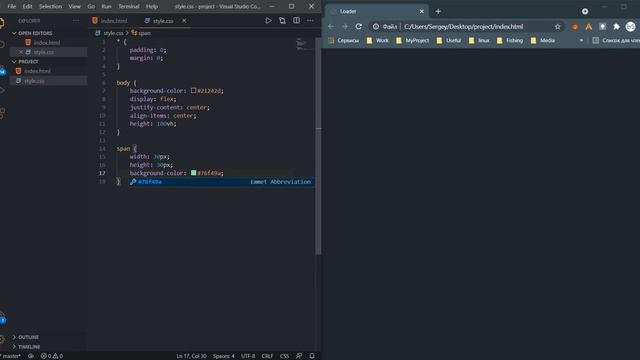This screenshot has height=360, width=640.
Task: Change language mode via CSS entry
Action: (284, 356)
